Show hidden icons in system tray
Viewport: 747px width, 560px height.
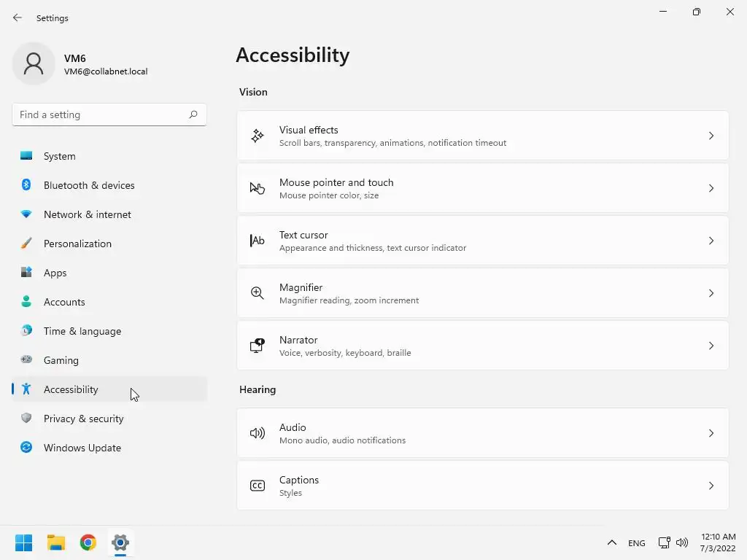612,542
